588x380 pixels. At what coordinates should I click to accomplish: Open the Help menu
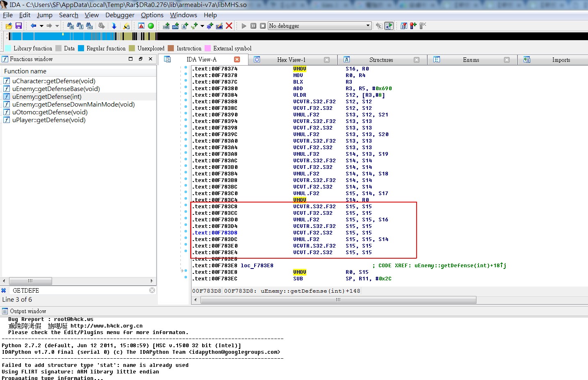(210, 15)
